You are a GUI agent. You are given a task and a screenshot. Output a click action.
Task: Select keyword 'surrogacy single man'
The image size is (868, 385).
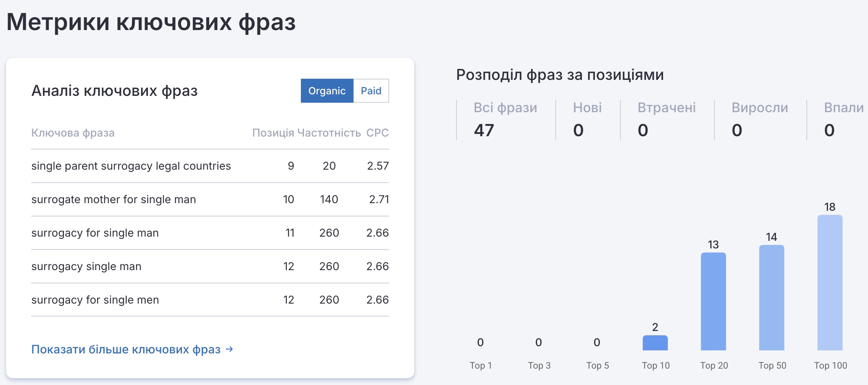86,266
